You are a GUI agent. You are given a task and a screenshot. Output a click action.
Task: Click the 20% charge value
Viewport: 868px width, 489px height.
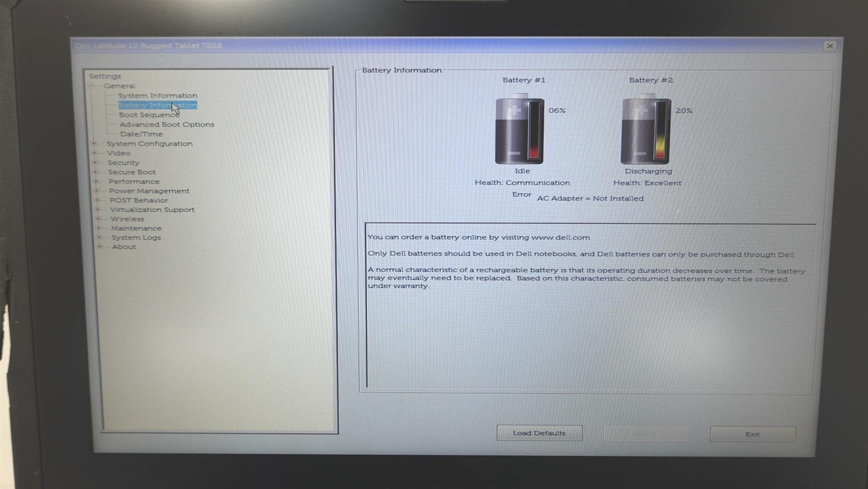(x=684, y=111)
